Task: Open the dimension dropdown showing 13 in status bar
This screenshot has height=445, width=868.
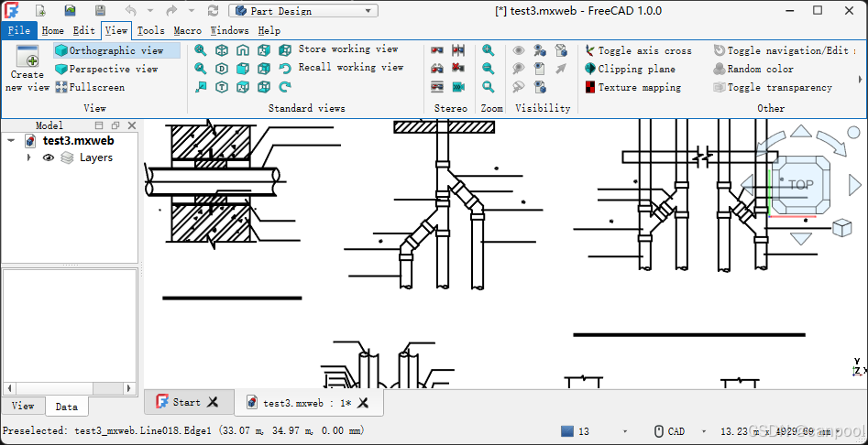Action: click(x=625, y=432)
